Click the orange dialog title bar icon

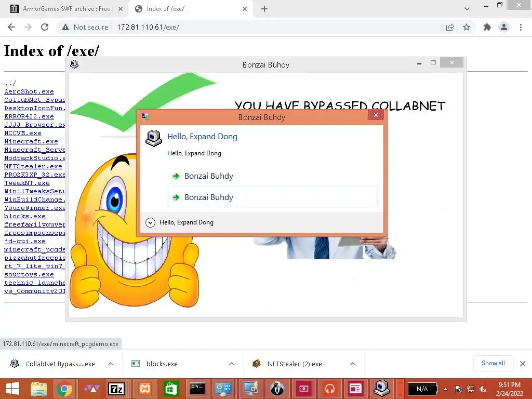145,117
